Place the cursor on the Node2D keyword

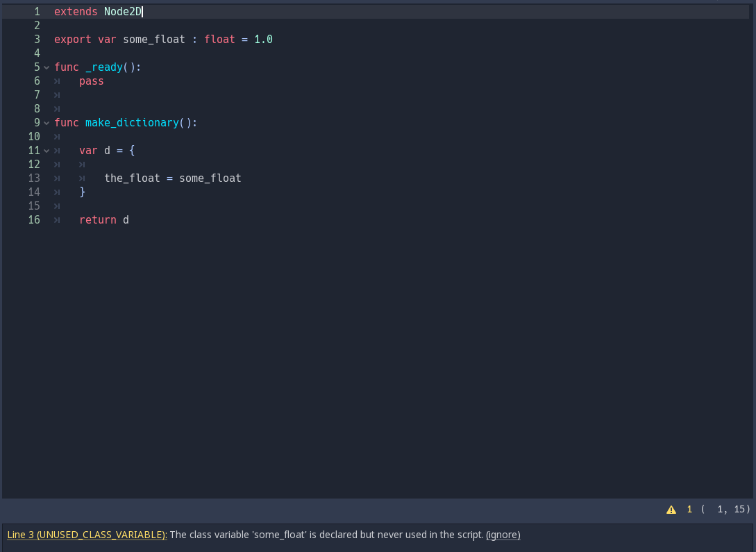pos(124,12)
